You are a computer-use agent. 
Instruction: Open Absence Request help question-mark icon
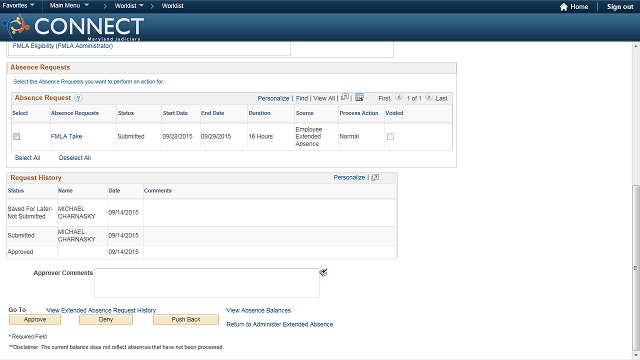78,98
